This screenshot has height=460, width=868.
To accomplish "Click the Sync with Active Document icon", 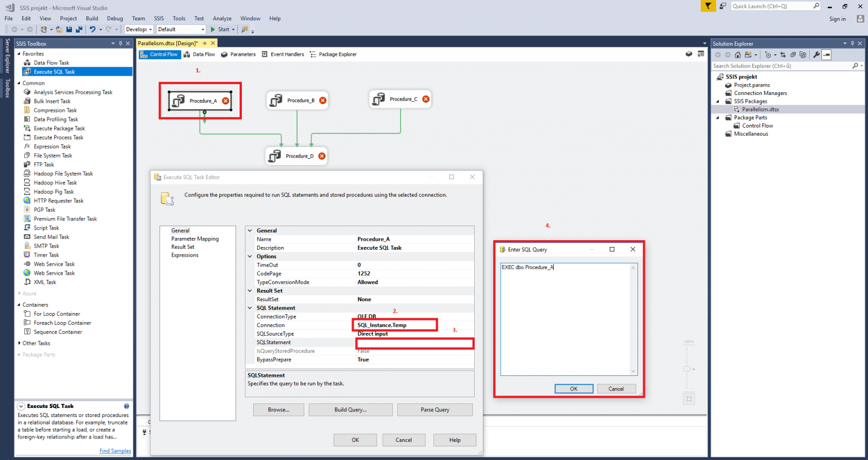I will (x=783, y=55).
